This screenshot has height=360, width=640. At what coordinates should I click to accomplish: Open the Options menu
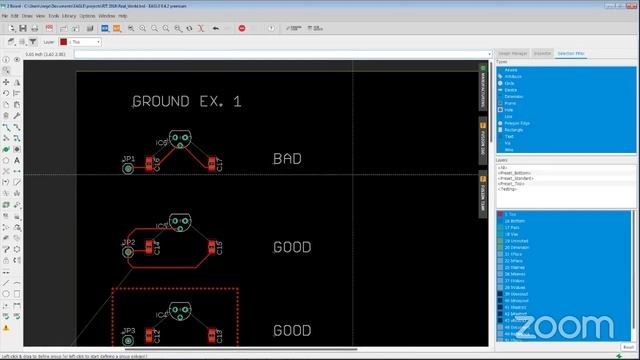pos(87,16)
